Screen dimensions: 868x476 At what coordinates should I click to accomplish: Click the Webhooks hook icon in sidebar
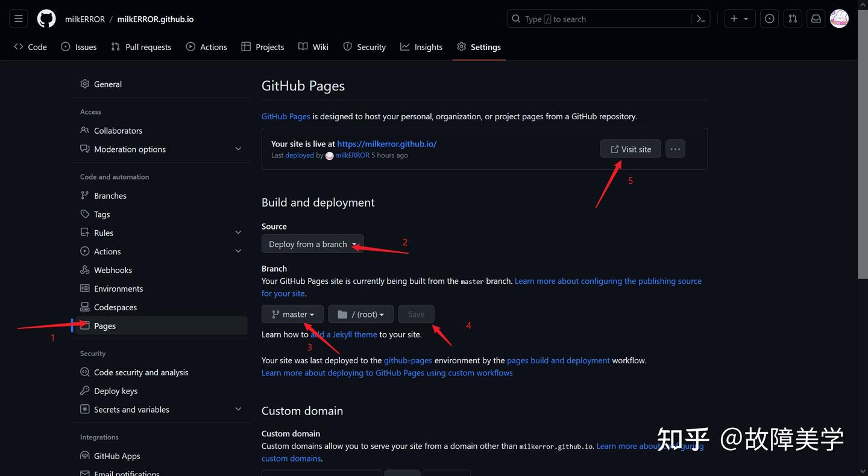[x=85, y=269]
